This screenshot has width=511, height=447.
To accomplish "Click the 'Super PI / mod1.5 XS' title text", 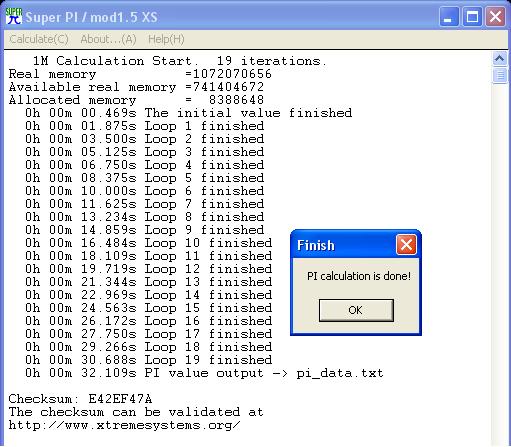I will [91, 17].
